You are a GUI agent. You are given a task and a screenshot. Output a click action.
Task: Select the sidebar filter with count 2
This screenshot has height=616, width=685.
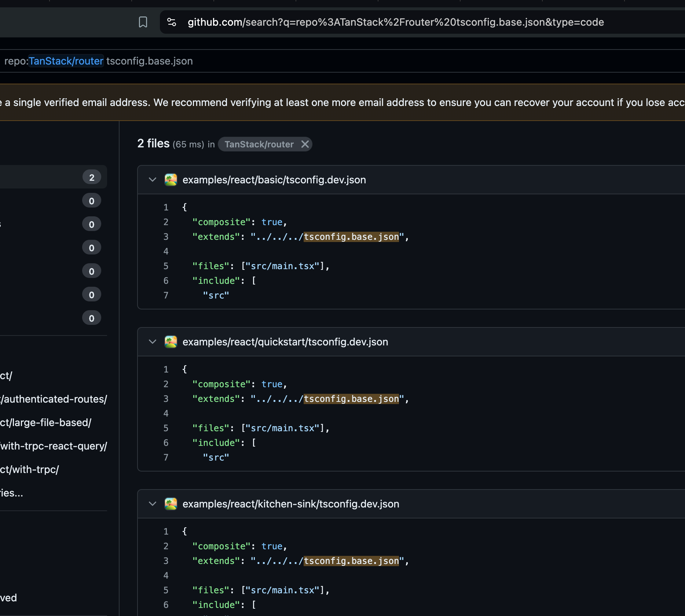[x=54, y=177]
